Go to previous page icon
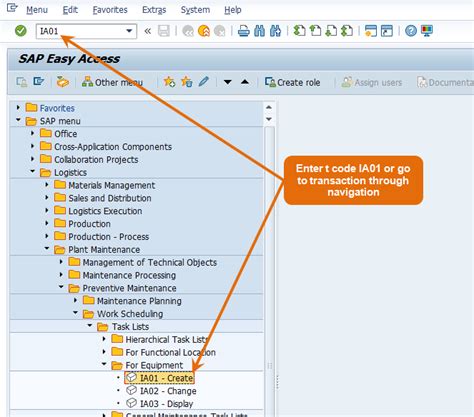Image resolution: width=474 pixels, height=417 pixels. click(x=315, y=31)
